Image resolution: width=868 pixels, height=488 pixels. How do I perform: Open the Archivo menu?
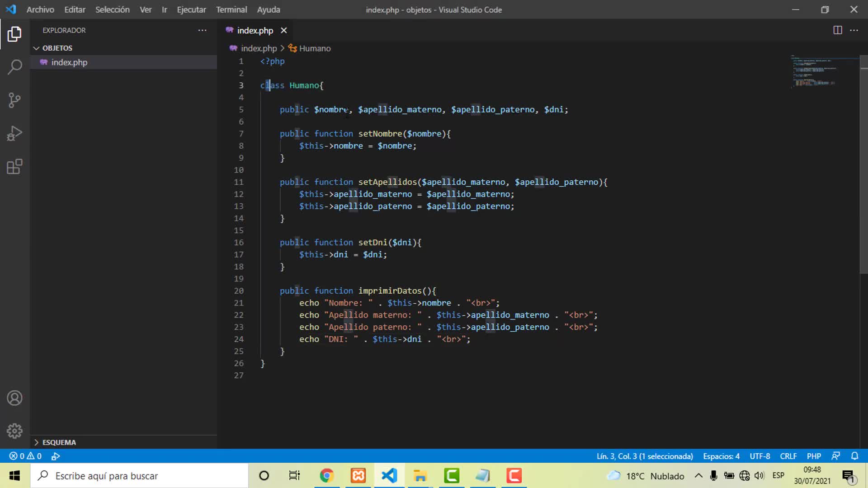click(40, 9)
